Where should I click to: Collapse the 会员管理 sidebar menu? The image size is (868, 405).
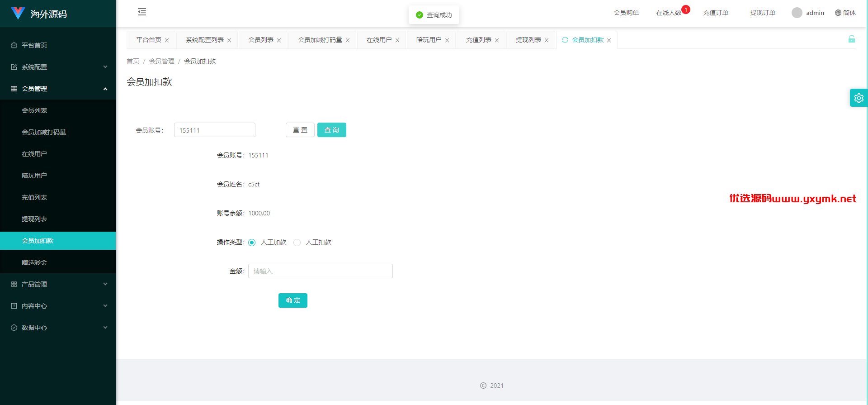click(x=58, y=89)
